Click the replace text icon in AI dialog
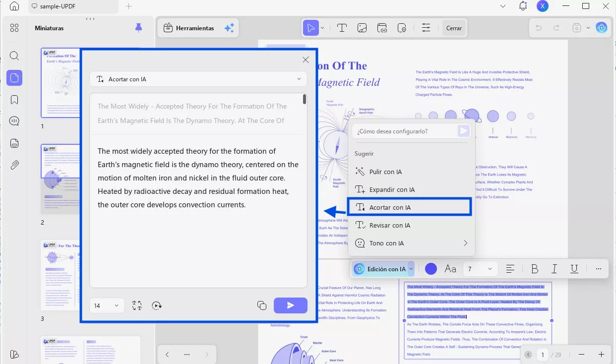Image resolution: width=616 pixels, height=364 pixels. click(137, 305)
